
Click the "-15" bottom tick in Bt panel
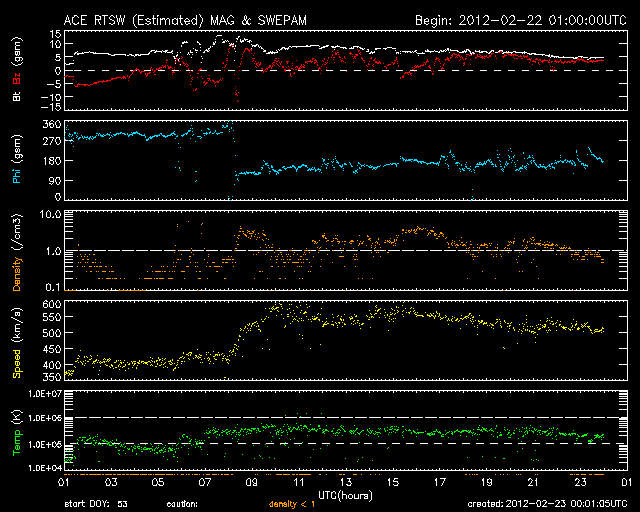[52, 107]
